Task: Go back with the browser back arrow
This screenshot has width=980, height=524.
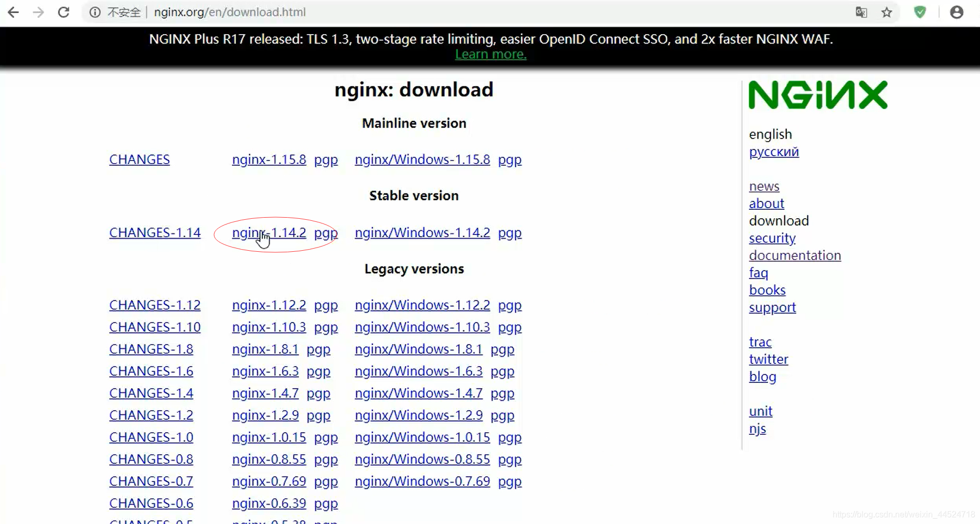Action: 14,12
